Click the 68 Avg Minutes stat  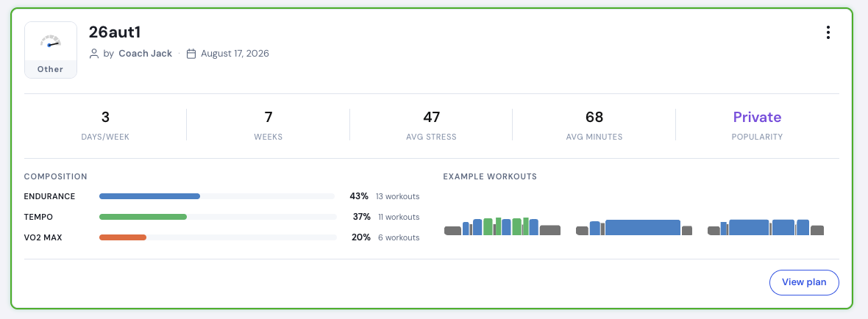(594, 126)
